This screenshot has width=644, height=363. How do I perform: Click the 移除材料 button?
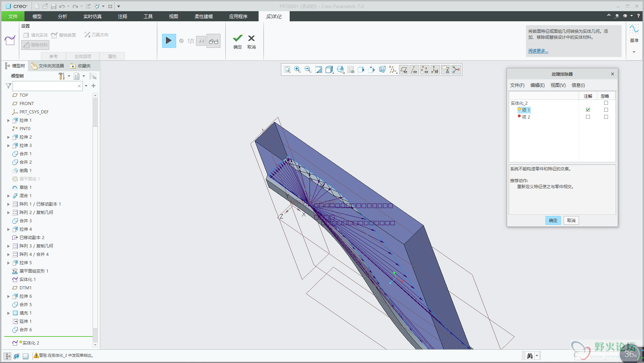point(35,45)
